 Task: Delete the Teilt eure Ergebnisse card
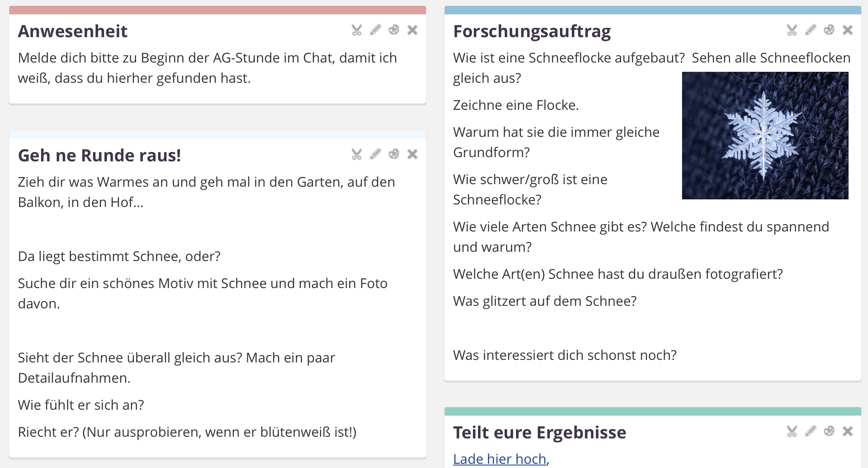click(x=848, y=431)
